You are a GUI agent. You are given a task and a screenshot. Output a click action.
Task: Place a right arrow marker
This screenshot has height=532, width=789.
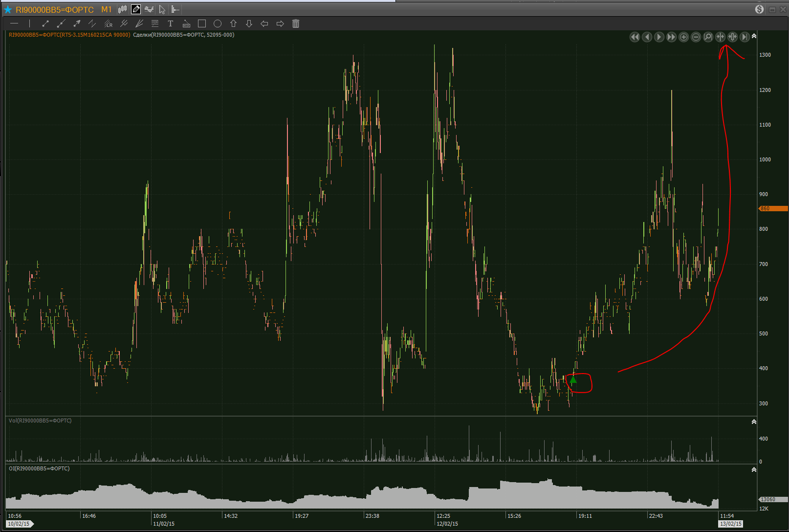coord(280,23)
